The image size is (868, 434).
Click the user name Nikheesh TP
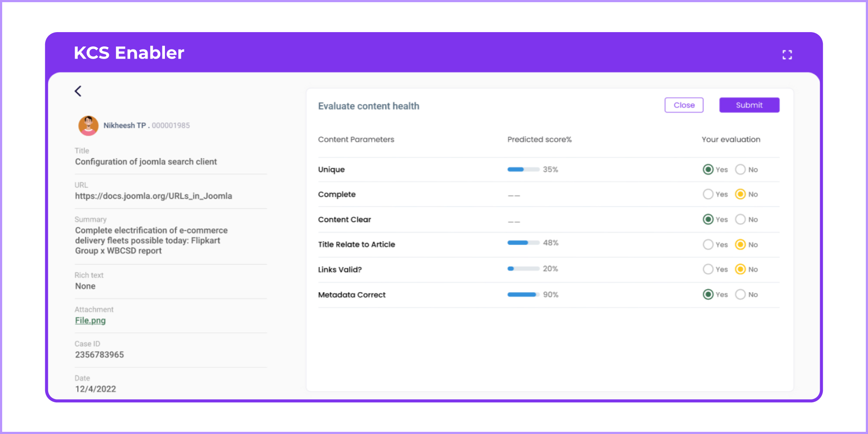(x=125, y=125)
